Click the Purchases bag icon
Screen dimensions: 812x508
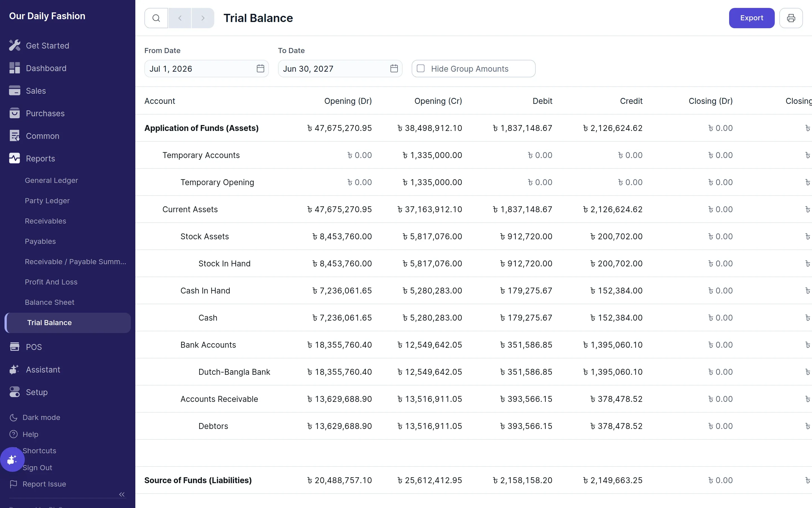click(14, 113)
